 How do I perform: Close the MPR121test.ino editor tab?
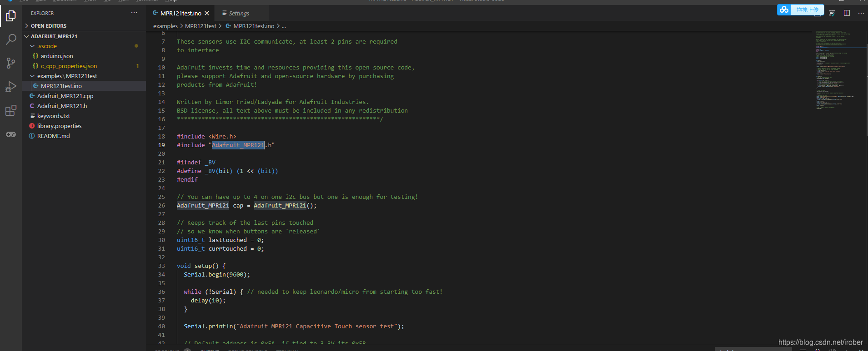207,13
